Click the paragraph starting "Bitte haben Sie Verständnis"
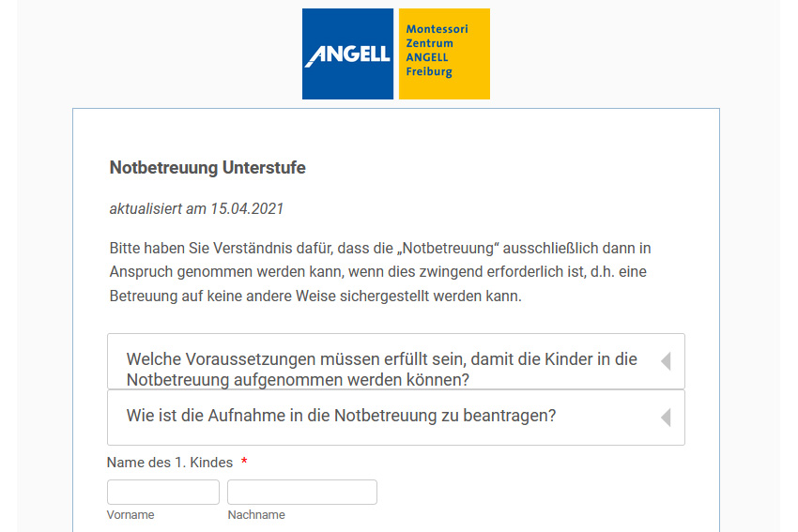This screenshot has height=532, width=798. click(x=380, y=272)
